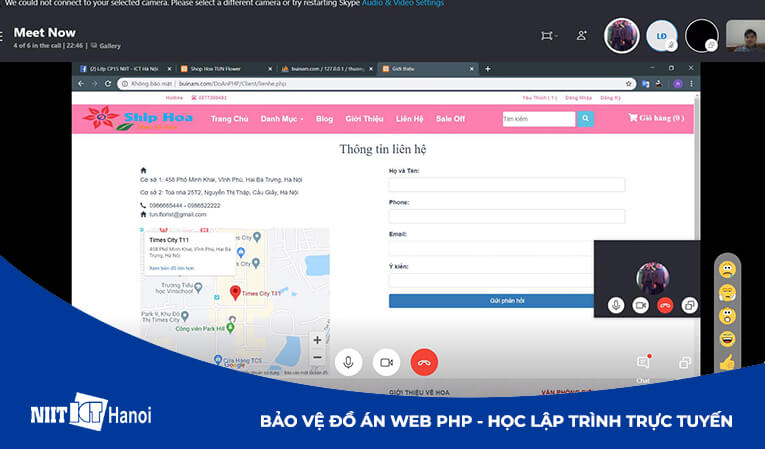Screen dimensions: 765x449
Task: Toggle camera in main Skype call bar
Action: coord(386,362)
